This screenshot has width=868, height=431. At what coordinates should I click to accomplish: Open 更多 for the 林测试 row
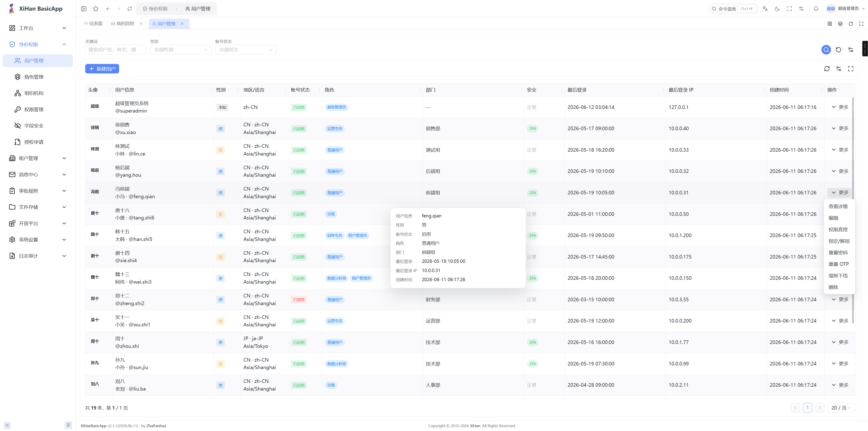point(839,150)
